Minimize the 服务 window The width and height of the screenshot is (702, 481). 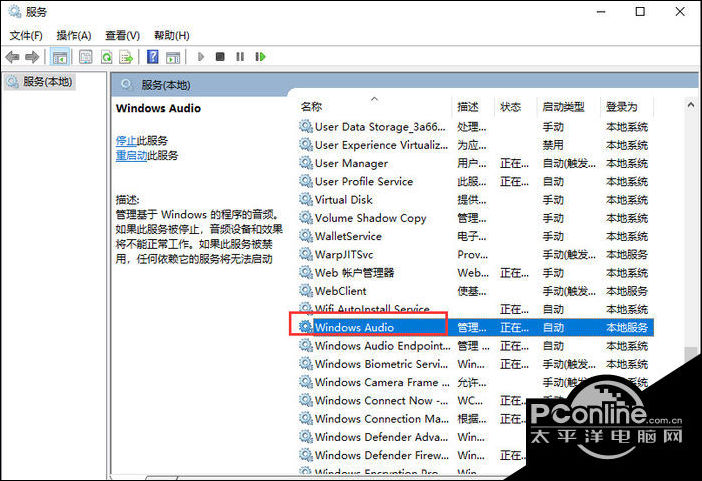point(601,12)
